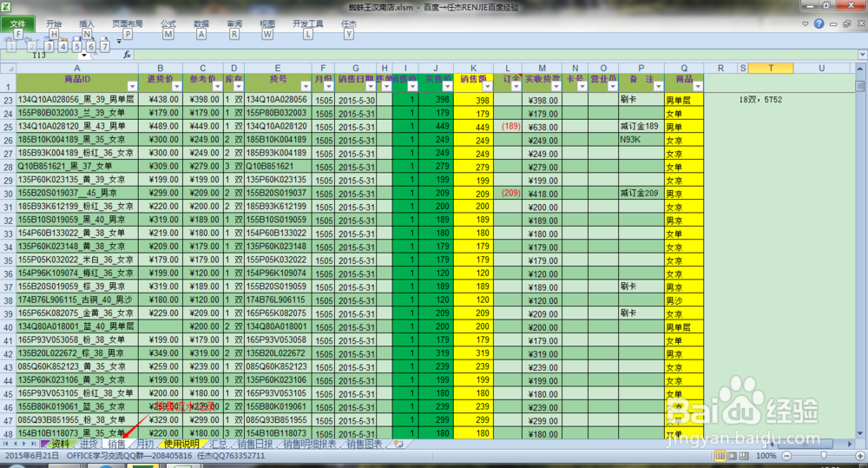Image resolution: width=868 pixels, height=468 pixels.
Task: Open the 汇总 worksheet tab
Action: pos(218,444)
